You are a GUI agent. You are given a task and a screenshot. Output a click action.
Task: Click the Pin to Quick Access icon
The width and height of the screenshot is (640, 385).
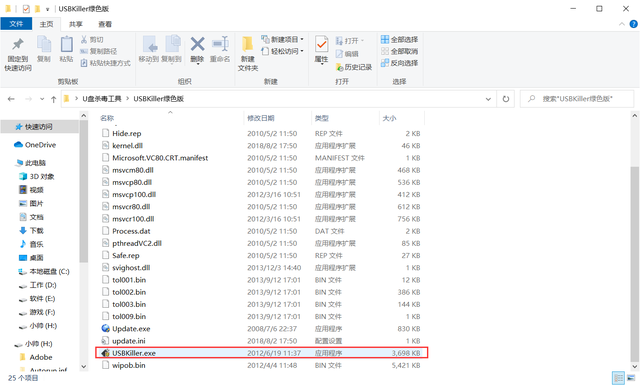[18, 44]
